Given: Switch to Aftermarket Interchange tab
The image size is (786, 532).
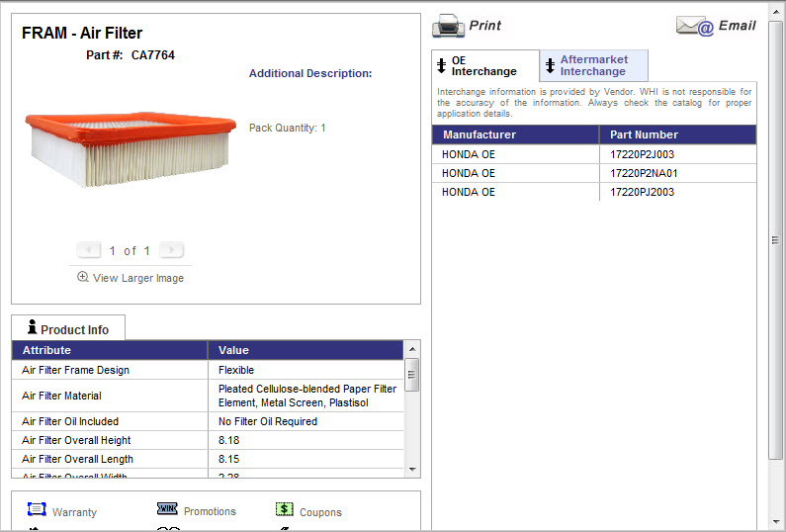Looking at the screenshot, I should (x=593, y=66).
